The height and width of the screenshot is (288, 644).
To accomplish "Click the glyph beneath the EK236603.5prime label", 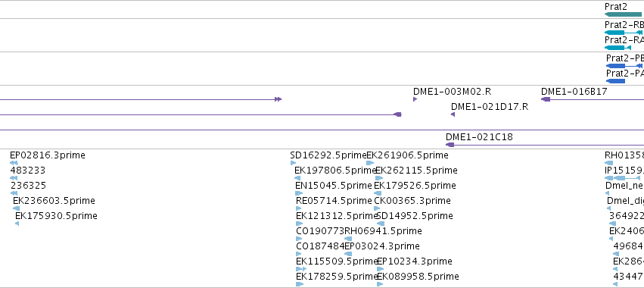I will click(16, 208).
